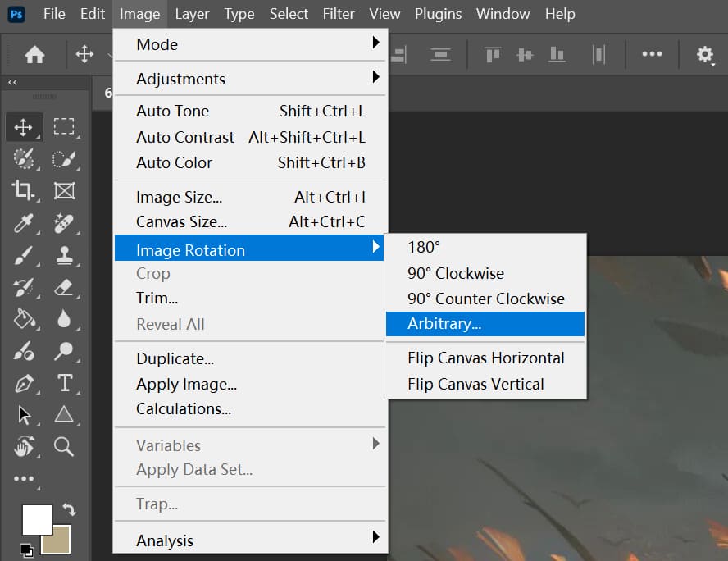
Task: Open the Filter menu
Action: pos(339,14)
